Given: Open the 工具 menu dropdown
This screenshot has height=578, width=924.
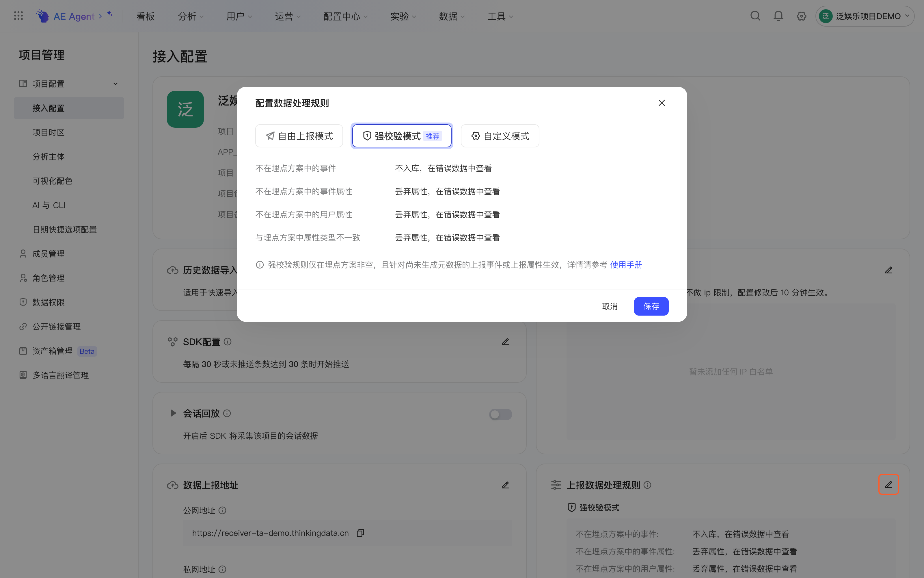Looking at the screenshot, I should point(500,16).
